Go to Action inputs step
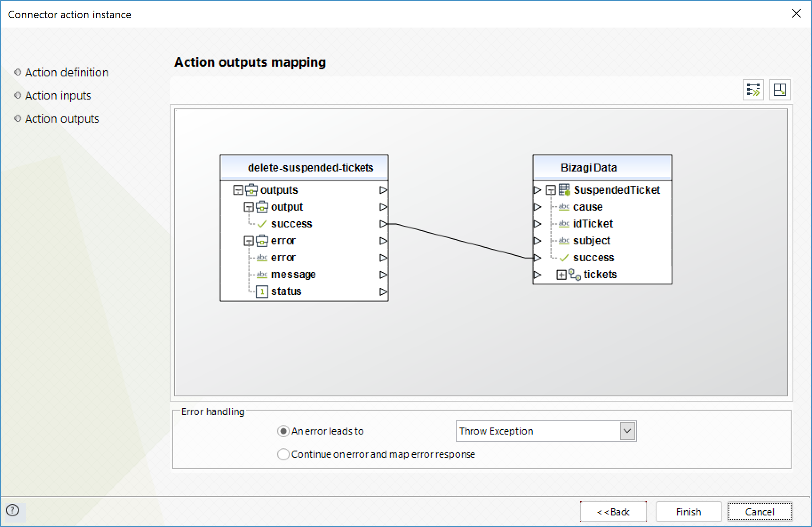This screenshot has width=812, height=527. [58, 96]
